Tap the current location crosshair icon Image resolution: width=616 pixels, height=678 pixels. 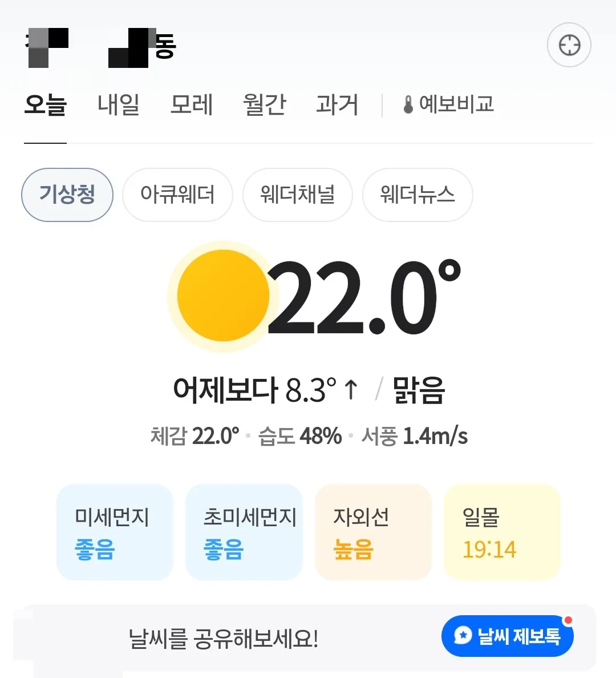[x=569, y=45]
